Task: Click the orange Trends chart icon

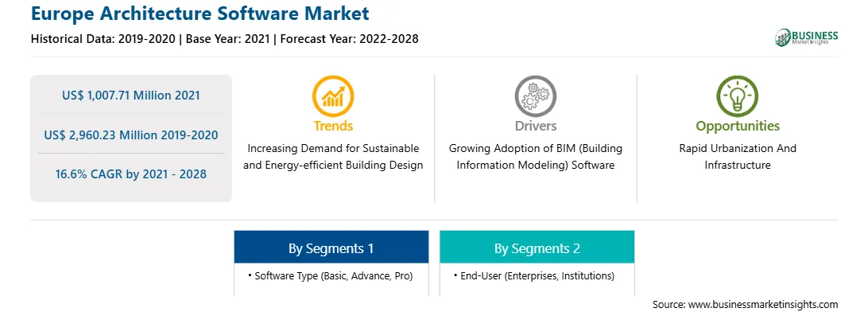Action: click(x=333, y=96)
